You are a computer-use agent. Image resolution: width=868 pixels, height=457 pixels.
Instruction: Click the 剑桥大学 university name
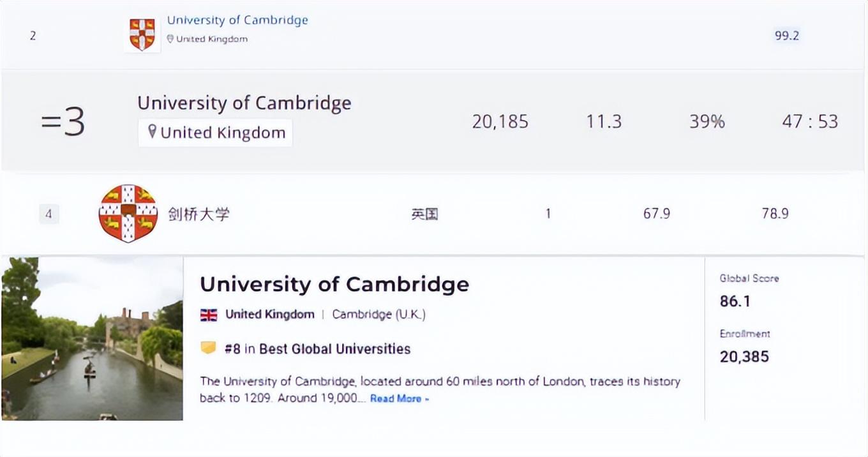[x=198, y=214]
